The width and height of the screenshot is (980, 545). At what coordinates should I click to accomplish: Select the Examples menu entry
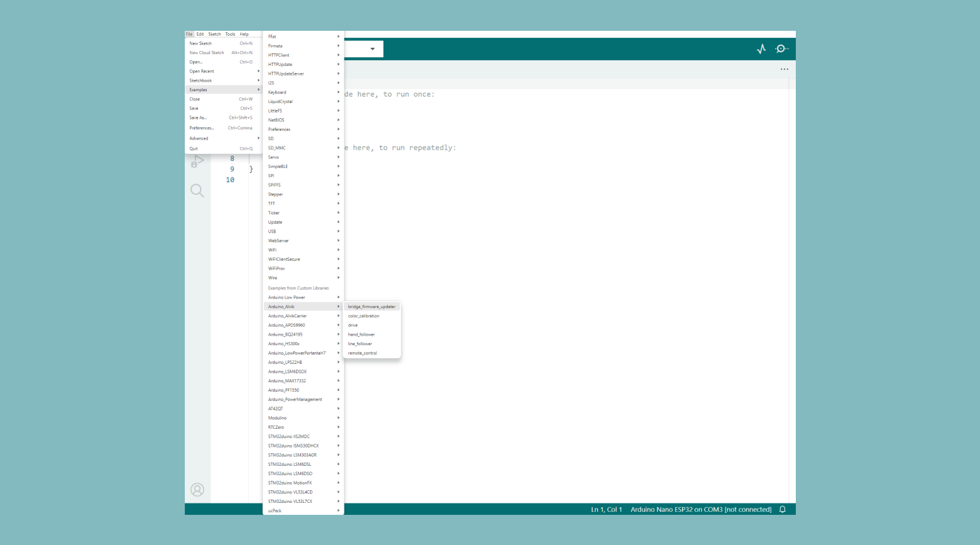(223, 90)
